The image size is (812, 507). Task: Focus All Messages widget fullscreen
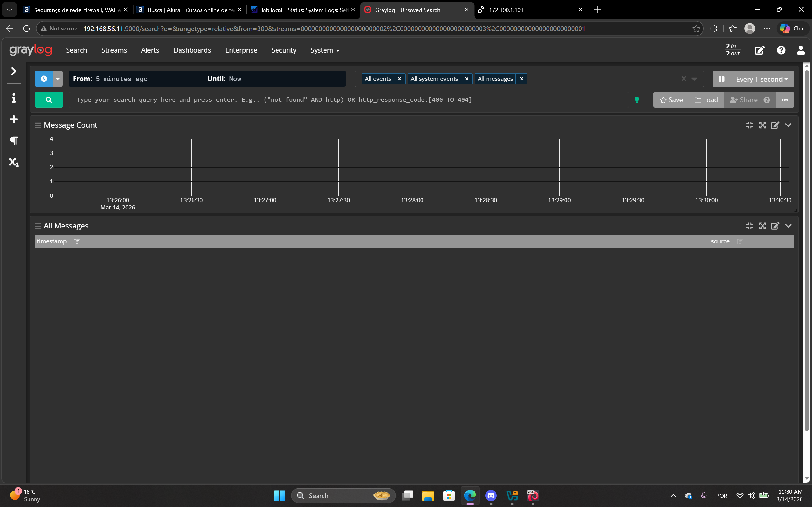pos(762,226)
